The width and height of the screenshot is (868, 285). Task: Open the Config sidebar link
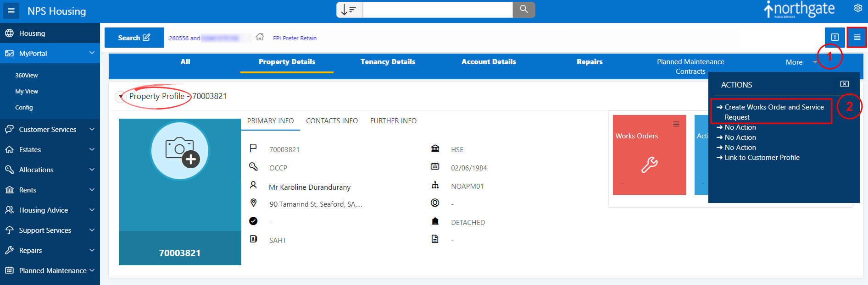point(24,107)
